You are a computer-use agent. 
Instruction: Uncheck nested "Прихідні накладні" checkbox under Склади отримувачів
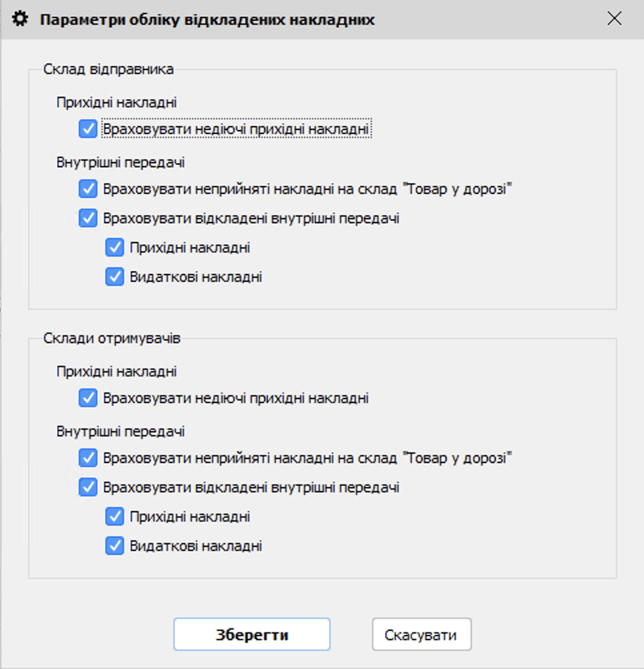(115, 516)
